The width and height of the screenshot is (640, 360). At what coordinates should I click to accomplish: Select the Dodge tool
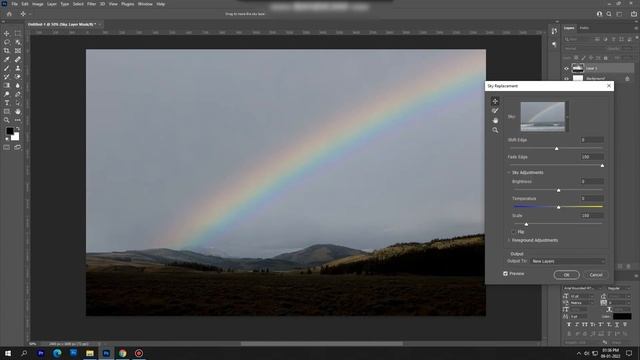[7, 94]
